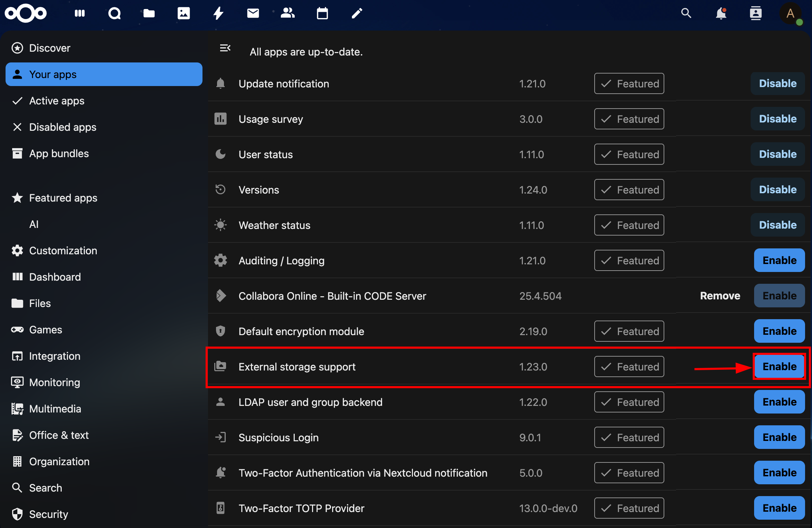This screenshot has width=812, height=528.
Task: Open the Office & text category
Action: pos(104,435)
